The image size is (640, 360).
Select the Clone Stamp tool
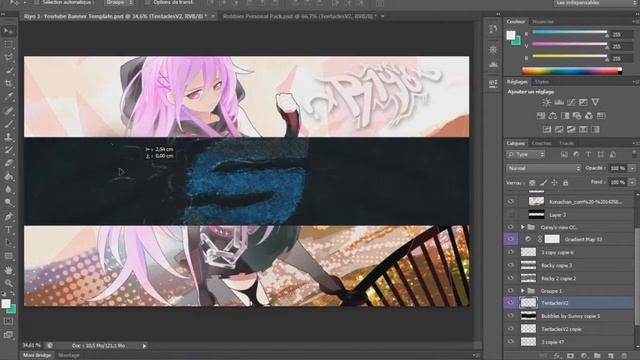[x=8, y=137]
